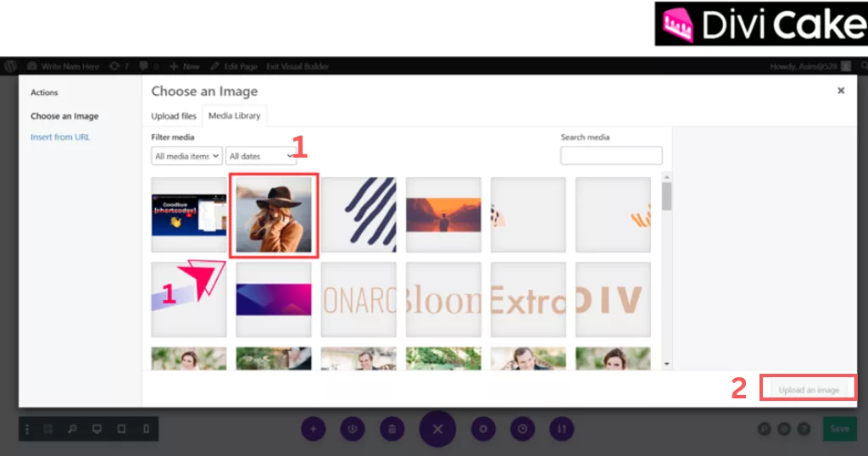Switch to phone view icon

click(x=146, y=429)
